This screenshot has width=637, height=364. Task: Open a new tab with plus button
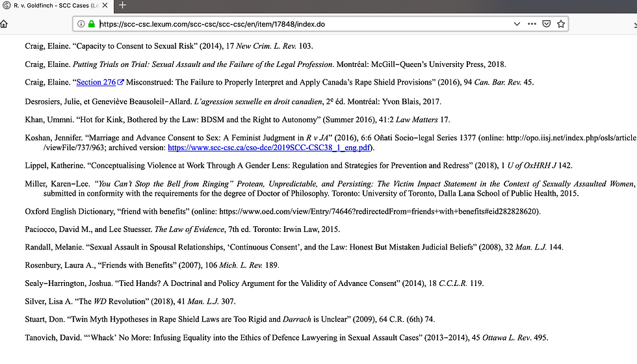tap(122, 5)
